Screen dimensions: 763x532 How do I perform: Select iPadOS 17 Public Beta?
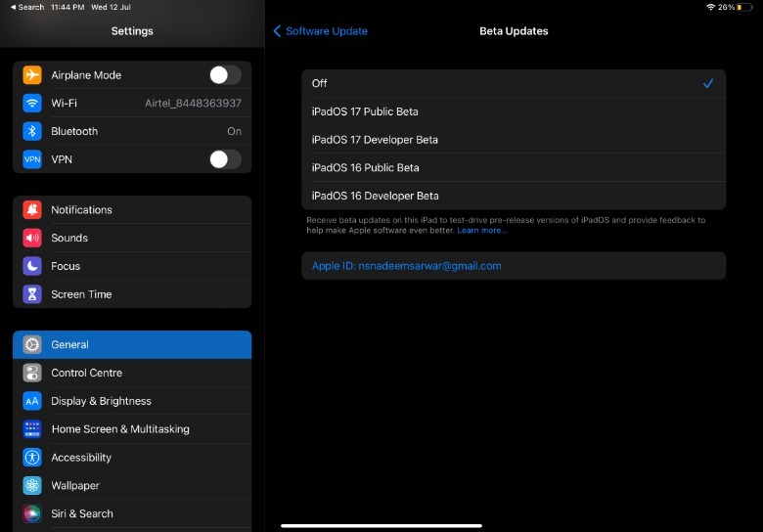pos(514,111)
